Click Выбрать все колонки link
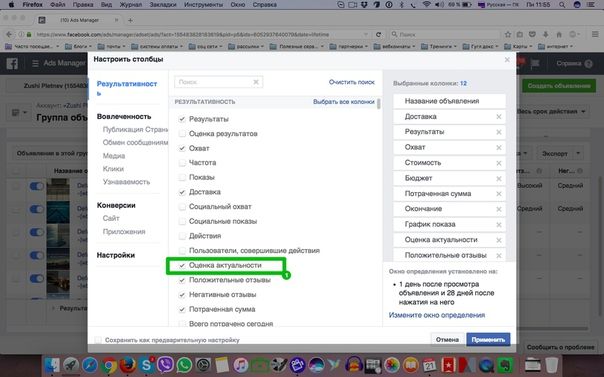Image resolution: width=604 pixels, height=377 pixels. click(x=344, y=102)
